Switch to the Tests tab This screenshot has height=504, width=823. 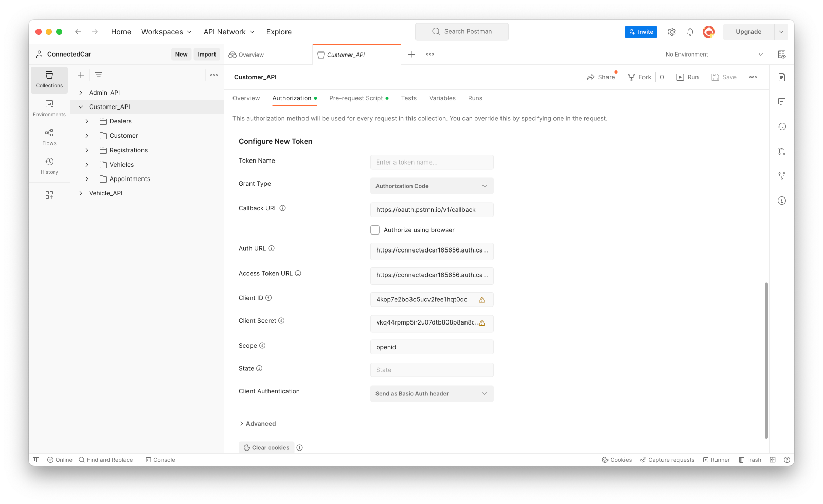coord(409,98)
